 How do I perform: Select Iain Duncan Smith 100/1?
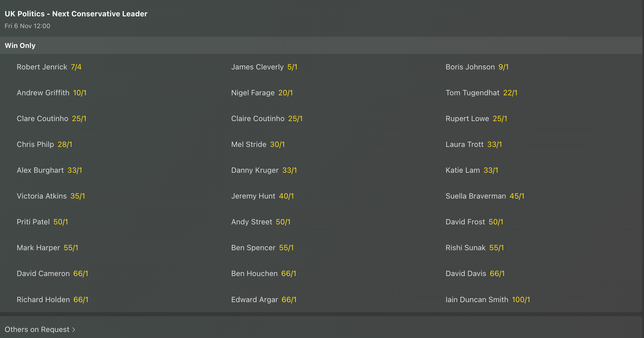[521, 300]
